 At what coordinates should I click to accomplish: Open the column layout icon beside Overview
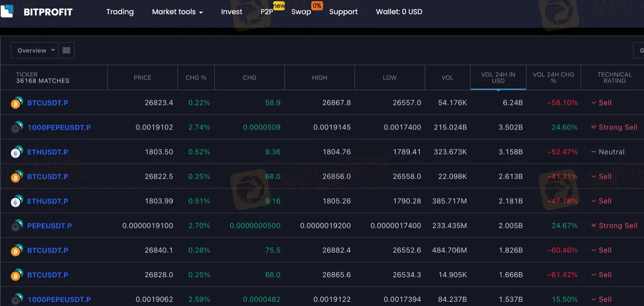click(x=66, y=50)
